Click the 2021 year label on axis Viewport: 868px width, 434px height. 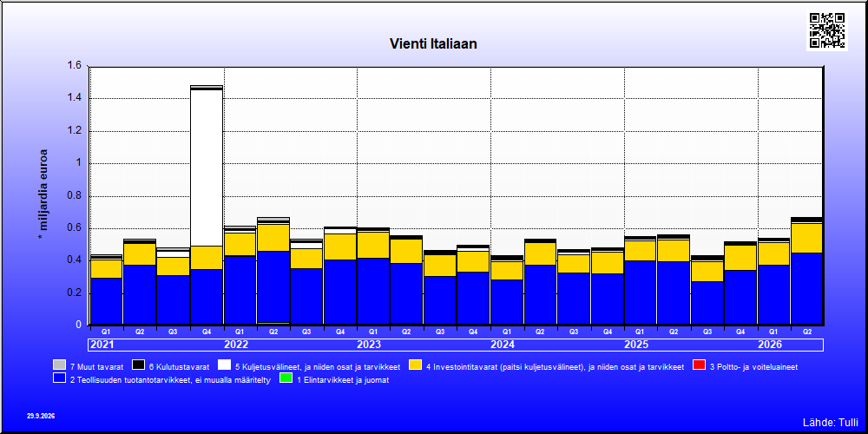102,345
